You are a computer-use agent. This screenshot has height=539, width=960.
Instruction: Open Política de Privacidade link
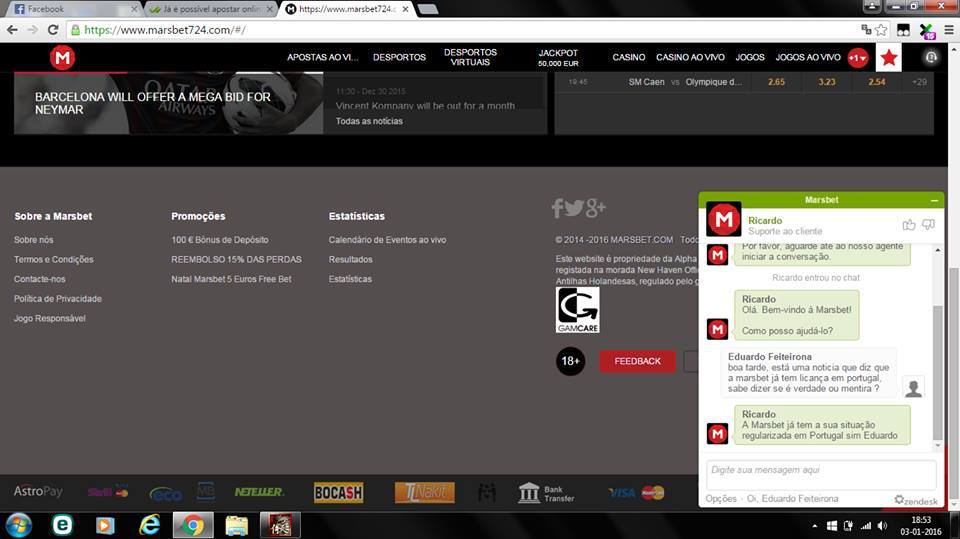tap(58, 299)
